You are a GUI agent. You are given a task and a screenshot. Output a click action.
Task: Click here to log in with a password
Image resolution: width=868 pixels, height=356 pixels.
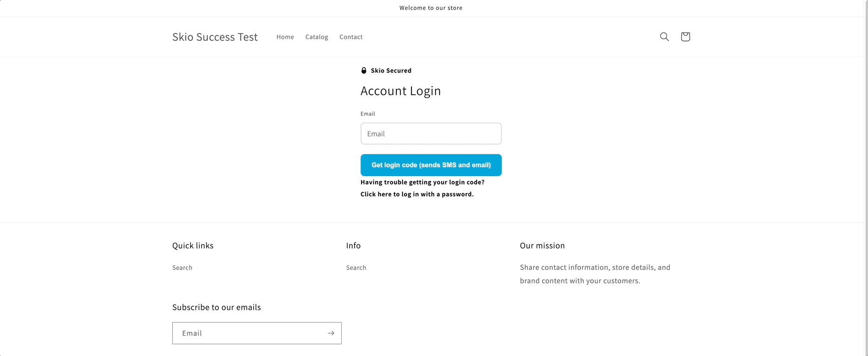tap(417, 194)
